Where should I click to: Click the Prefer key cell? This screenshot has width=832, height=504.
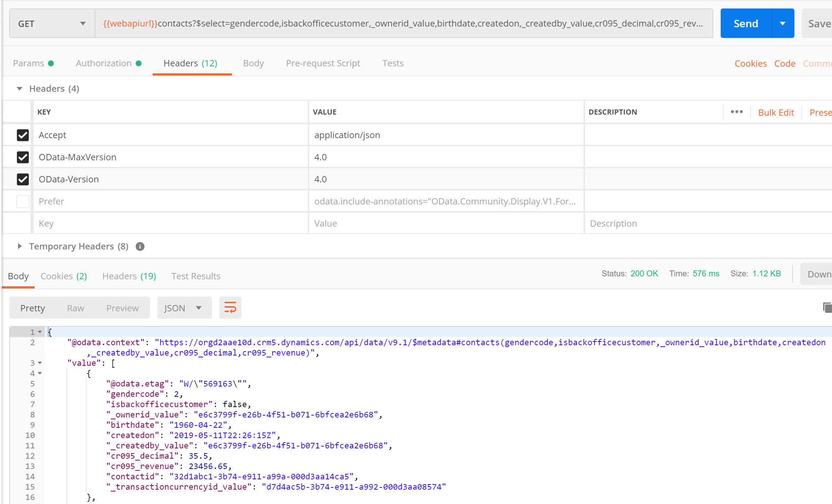click(x=171, y=202)
